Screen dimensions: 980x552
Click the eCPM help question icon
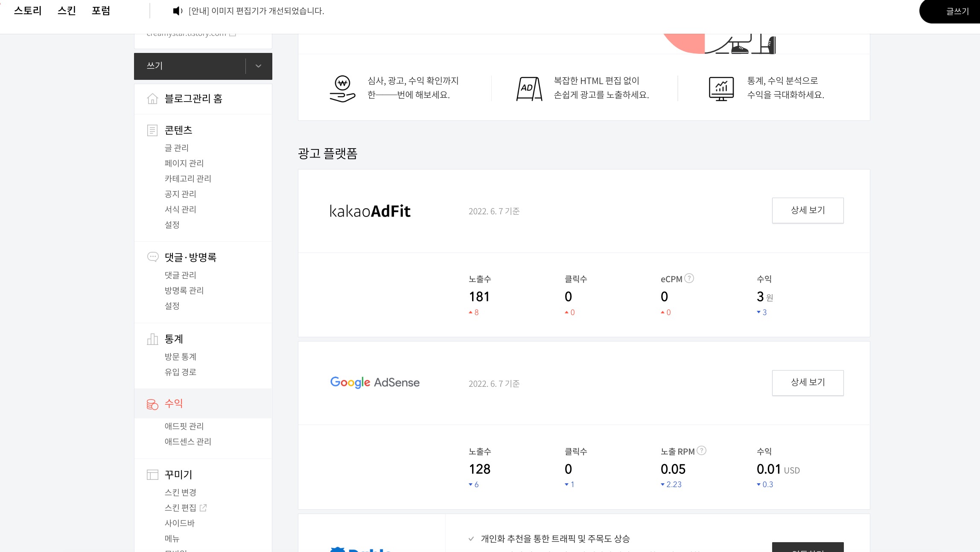click(689, 278)
